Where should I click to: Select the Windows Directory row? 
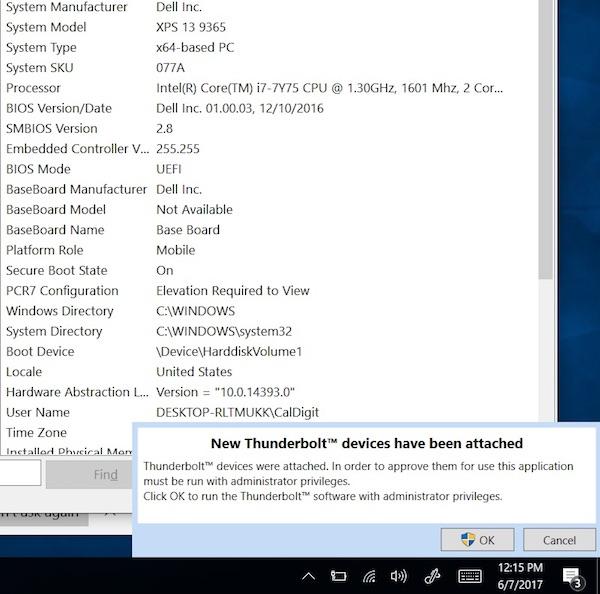pos(269,311)
